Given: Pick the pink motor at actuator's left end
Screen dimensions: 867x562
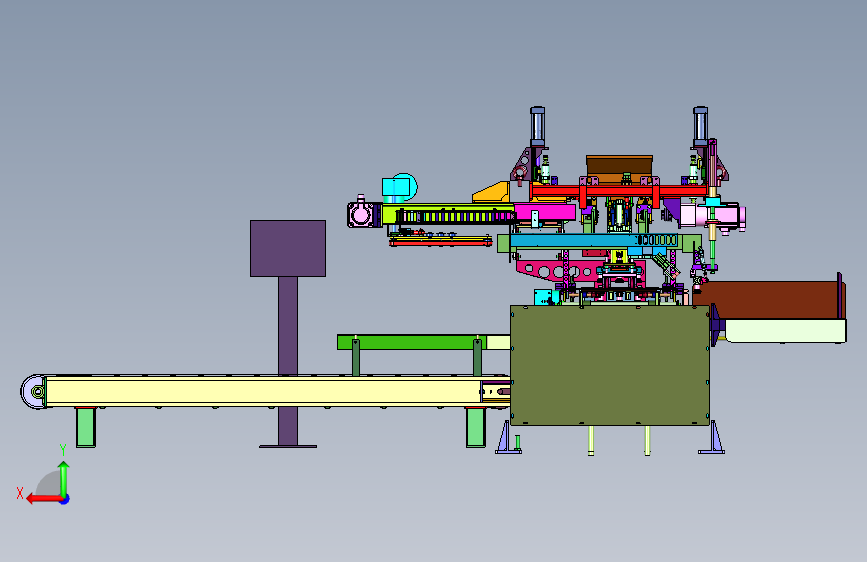Looking at the screenshot, I should 363,214.
